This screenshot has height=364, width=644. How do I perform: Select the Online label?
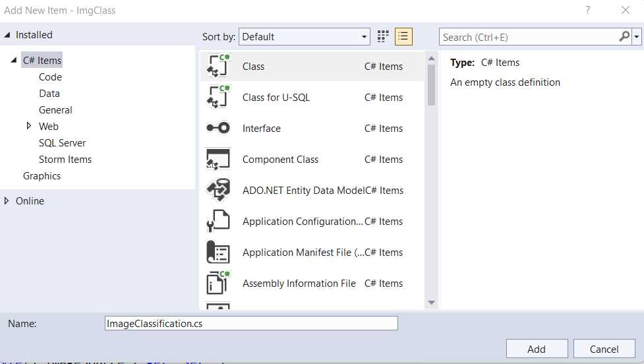[x=30, y=201]
